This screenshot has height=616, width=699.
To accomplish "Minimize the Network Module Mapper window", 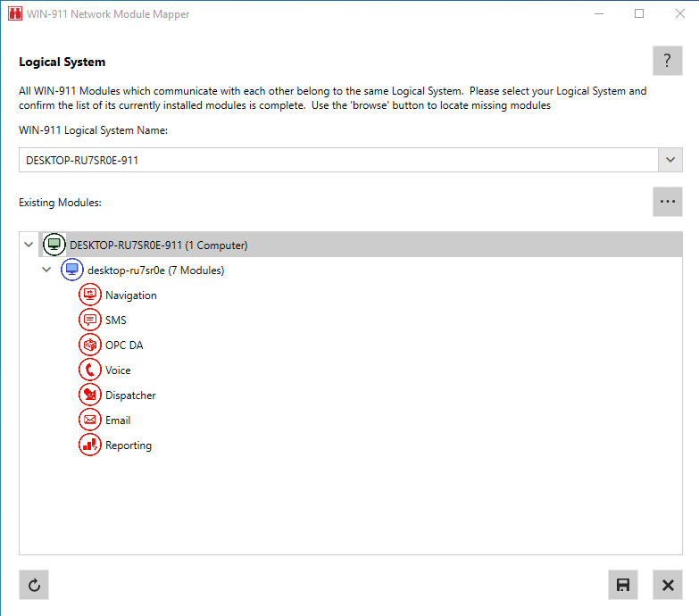I will [599, 13].
